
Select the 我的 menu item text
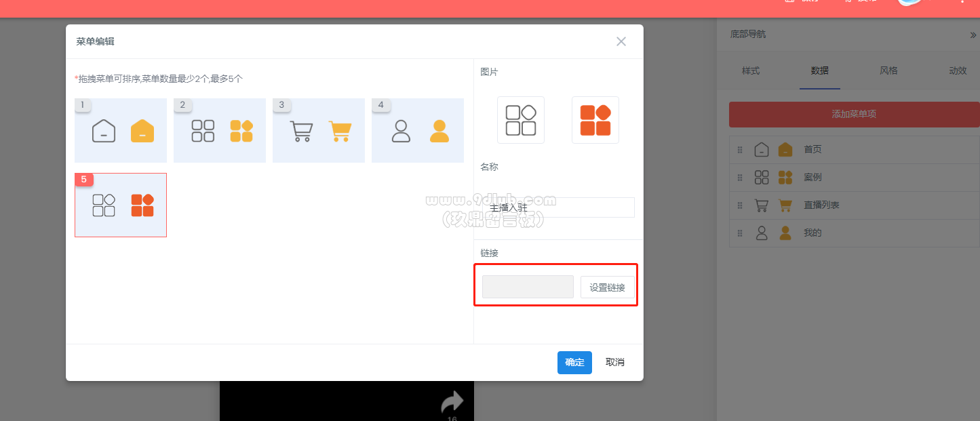pos(812,233)
